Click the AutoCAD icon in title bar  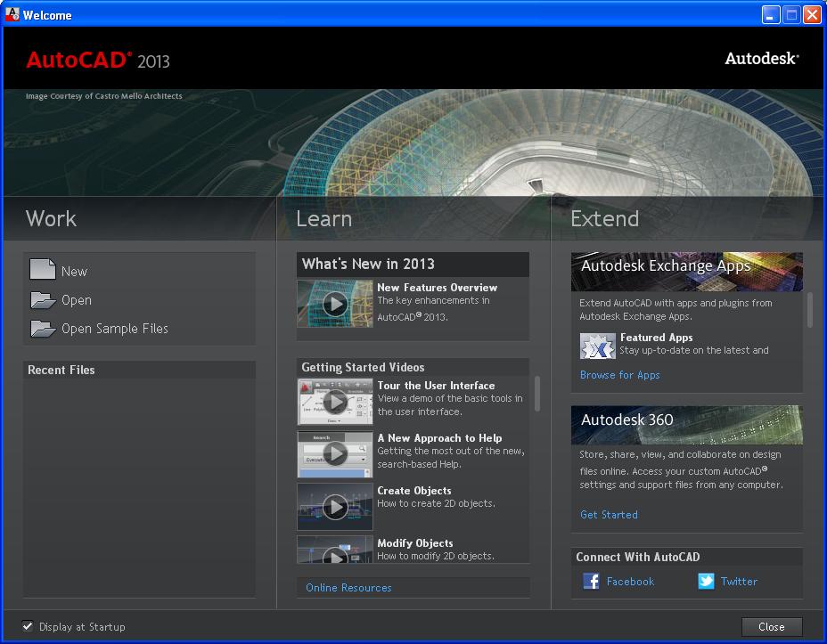[x=12, y=14]
